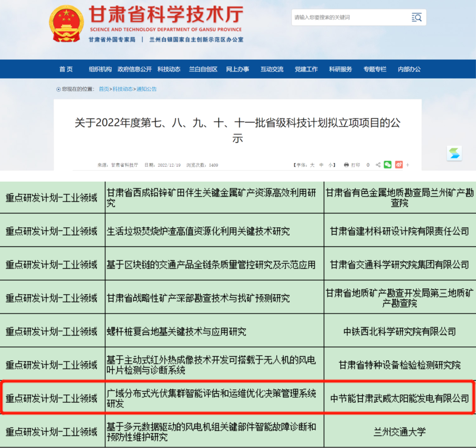Click the 内部办公 navigation item
This screenshot has height=448, width=476.
click(x=409, y=69)
